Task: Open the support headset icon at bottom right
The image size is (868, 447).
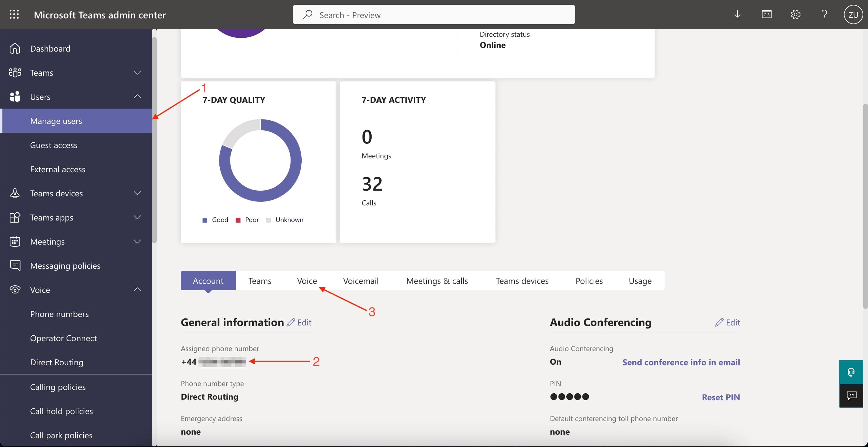Action: tap(851, 372)
